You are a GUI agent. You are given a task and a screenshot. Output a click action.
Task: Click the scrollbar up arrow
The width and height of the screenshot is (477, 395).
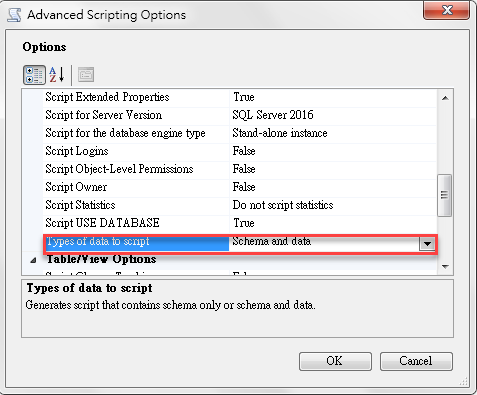pyautogui.click(x=445, y=98)
